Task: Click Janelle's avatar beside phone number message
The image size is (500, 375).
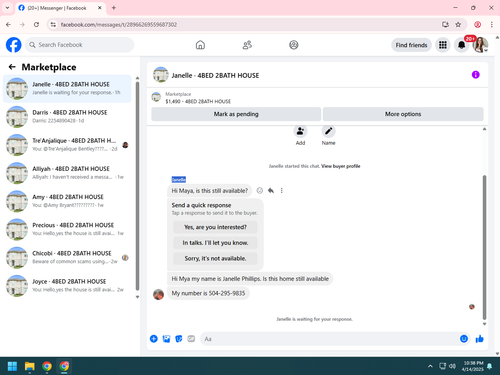Action: 158,294
